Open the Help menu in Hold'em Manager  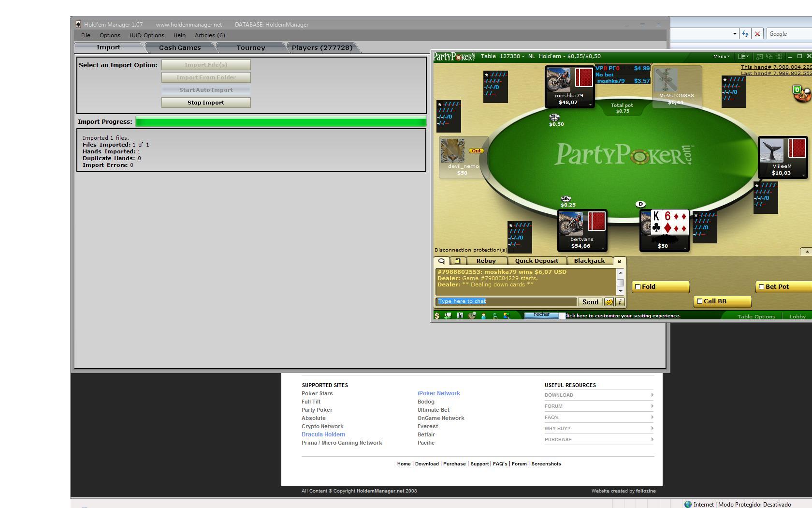coord(179,35)
